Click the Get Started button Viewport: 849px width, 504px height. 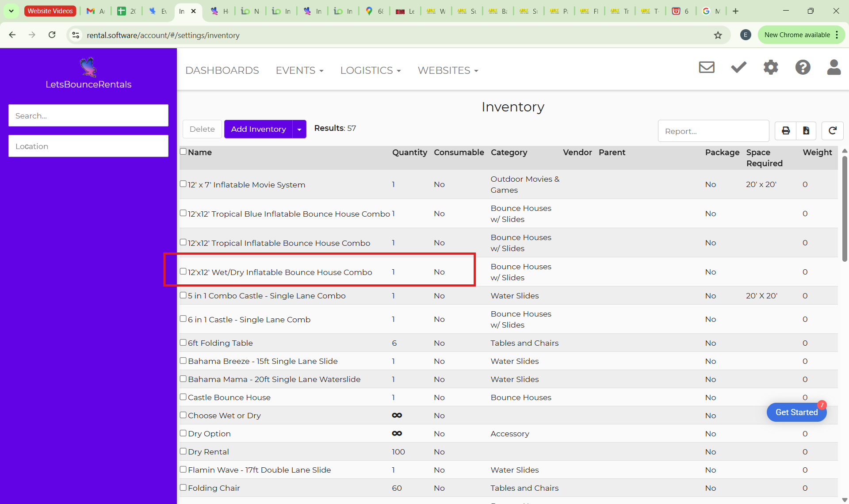pyautogui.click(x=796, y=412)
